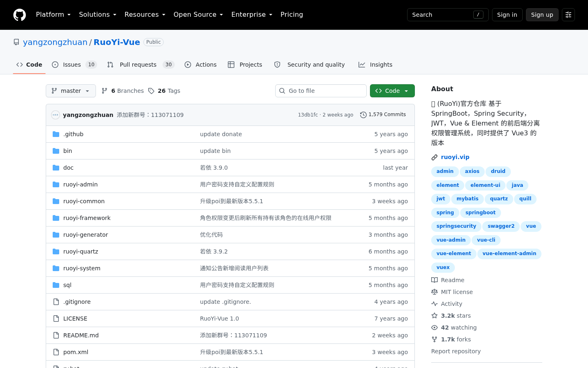Open the Actions tab
This screenshot has height=368, width=588.
pos(200,65)
